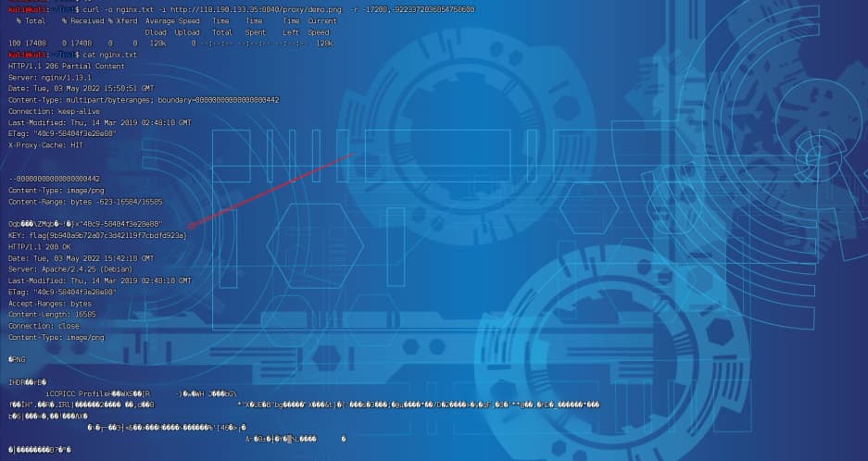Click the Last-Modified line in the Apache headers

(x=100, y=281)
